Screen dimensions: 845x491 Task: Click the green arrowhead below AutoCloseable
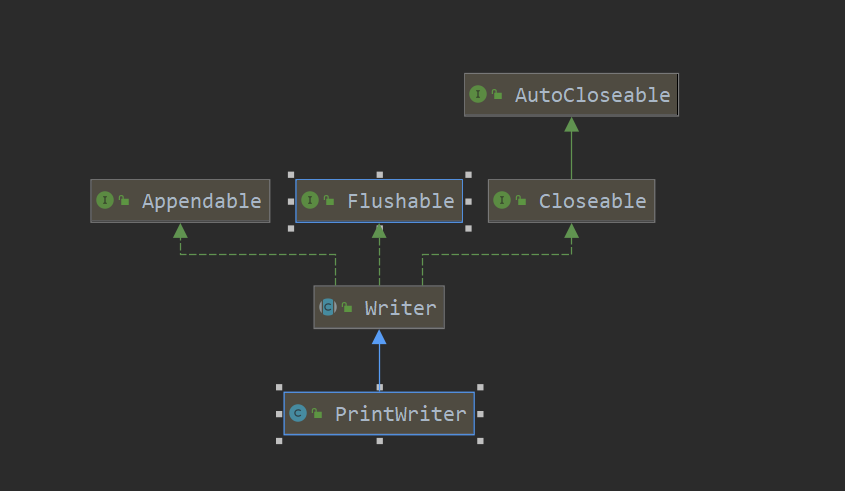click(571, 125)
